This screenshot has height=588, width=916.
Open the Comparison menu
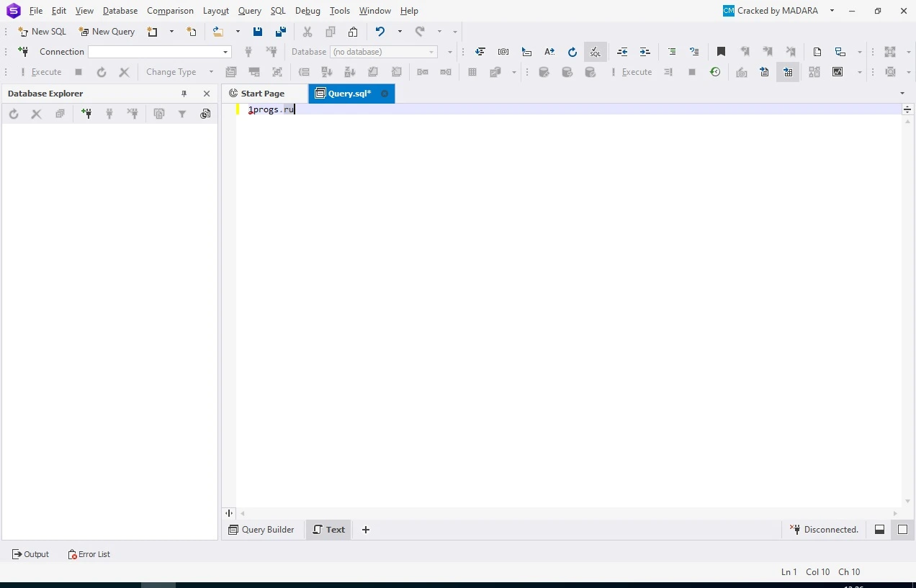pyautogui.click(x=170, y=11)
